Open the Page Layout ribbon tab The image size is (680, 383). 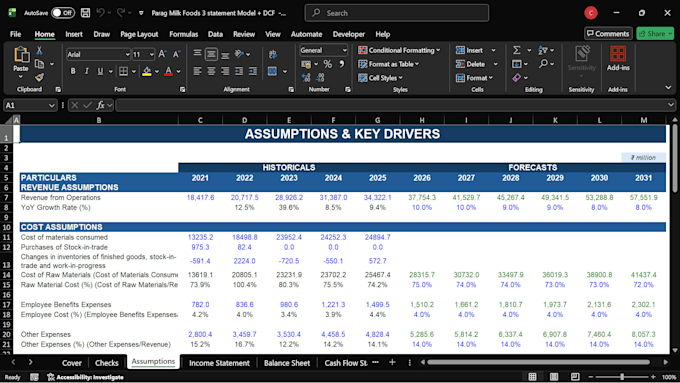click(x=139, y=34)
